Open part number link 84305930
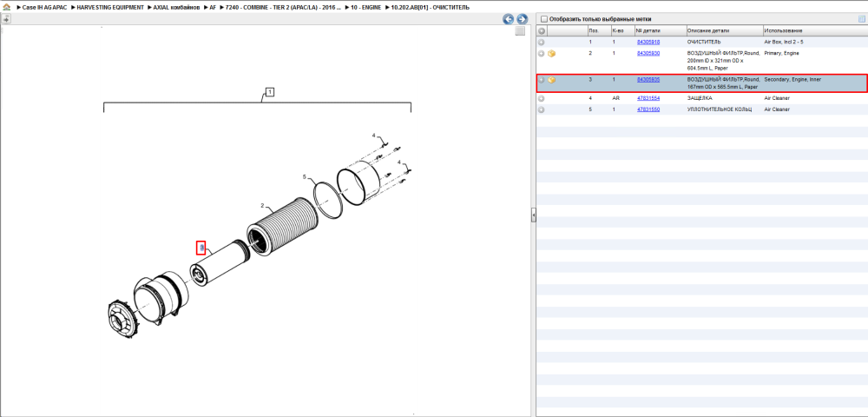This screenshot has height=417, width=868. pos(648,53)
